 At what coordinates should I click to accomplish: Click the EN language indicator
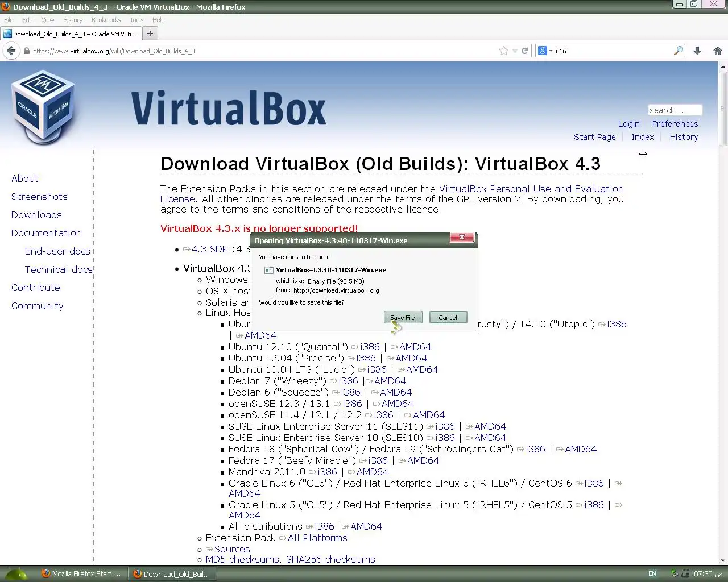click(x=652, y=573)
